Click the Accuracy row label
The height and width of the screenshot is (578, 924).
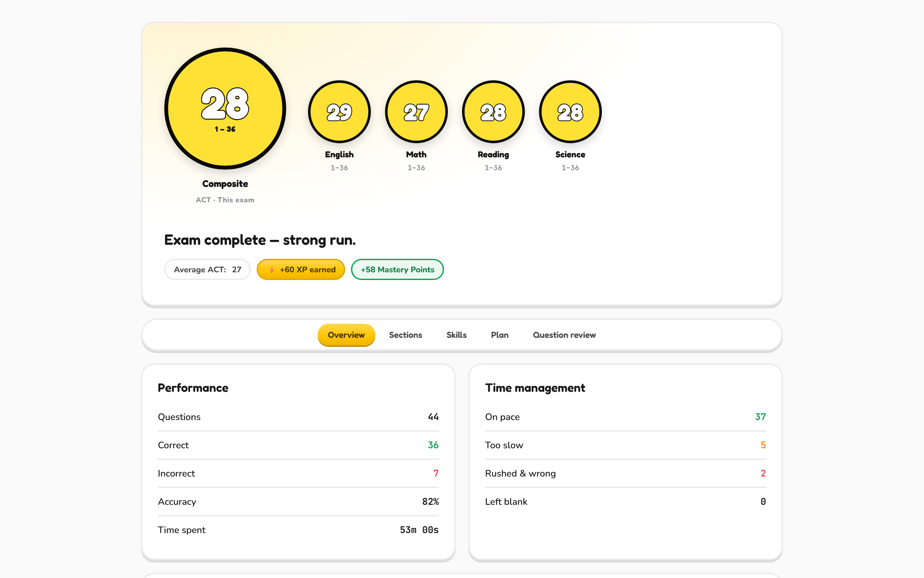coord(177,502)
